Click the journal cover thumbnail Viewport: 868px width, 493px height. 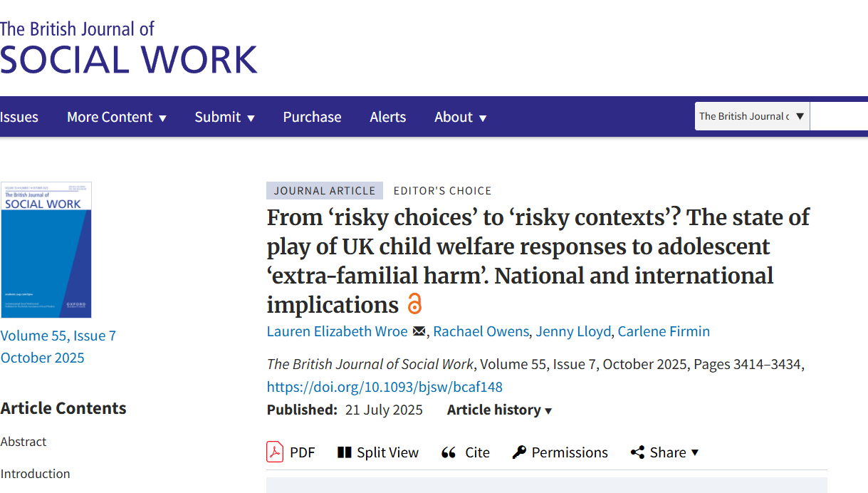pyautogui.click(x=46, y=250)
